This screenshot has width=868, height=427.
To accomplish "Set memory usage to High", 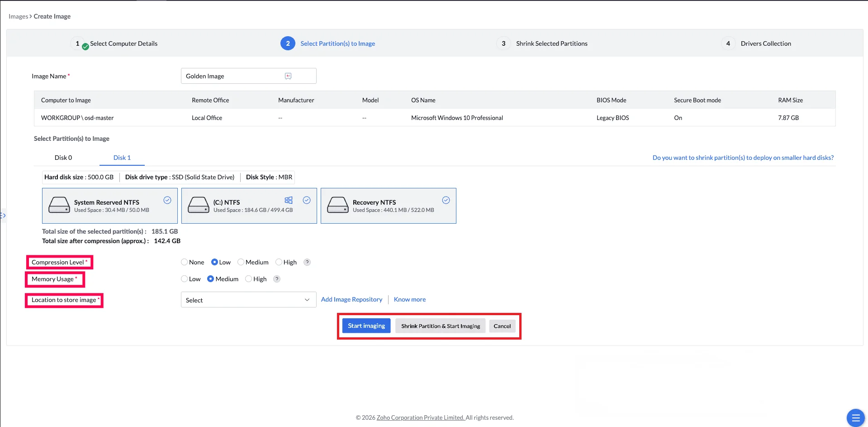I will pyautogui.click(x=248, y=279).
